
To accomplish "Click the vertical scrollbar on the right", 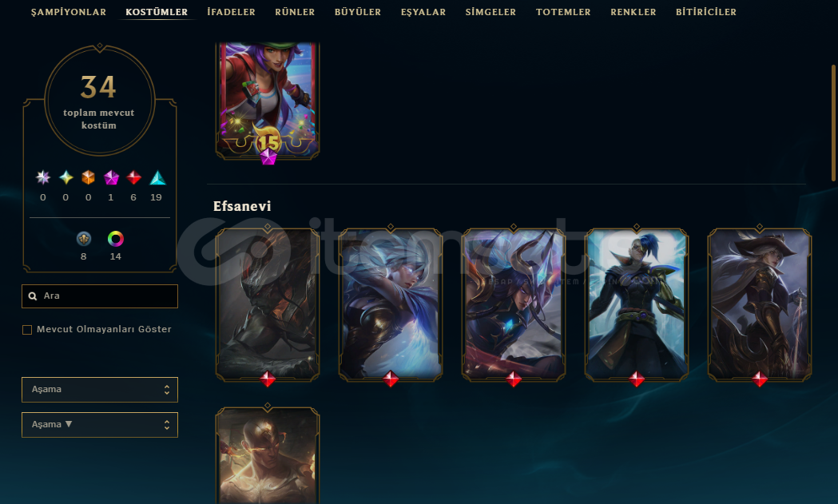I will click(833, 123).
